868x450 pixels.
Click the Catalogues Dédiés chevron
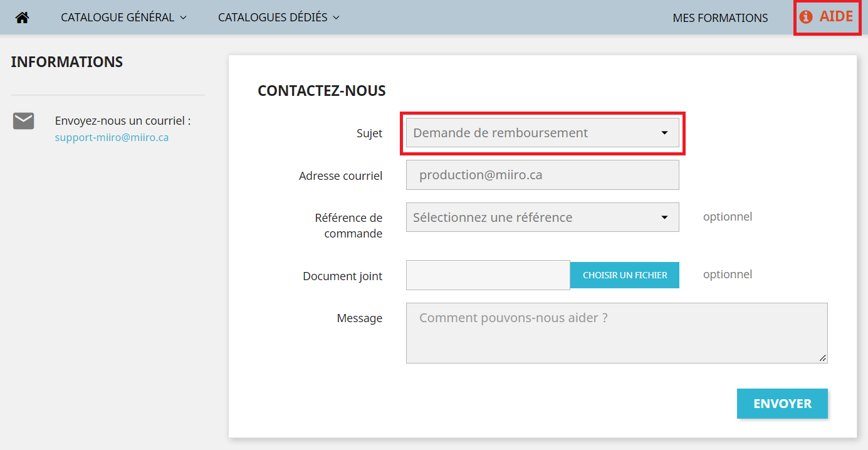click(336, 18)
